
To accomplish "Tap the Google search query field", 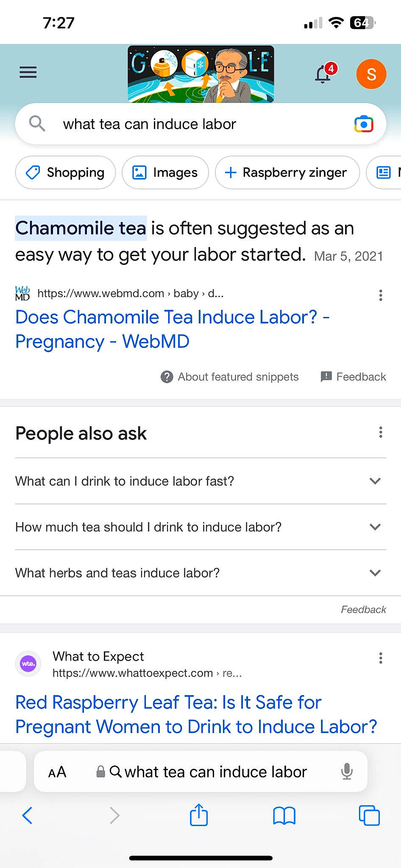I will click(x=191, y=124).
